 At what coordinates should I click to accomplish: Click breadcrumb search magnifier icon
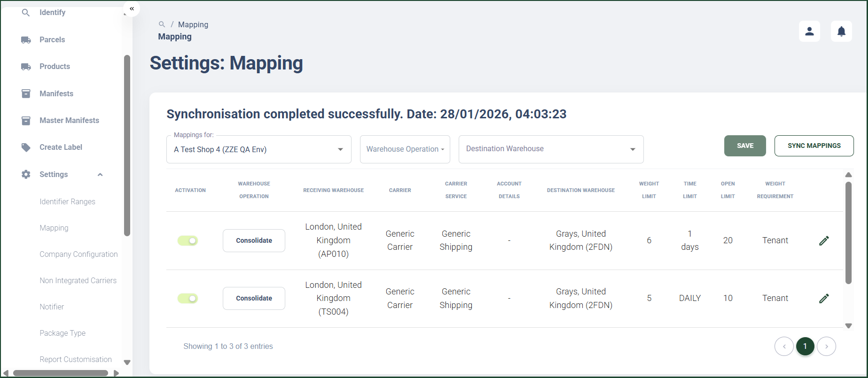(x=162, y=24)
